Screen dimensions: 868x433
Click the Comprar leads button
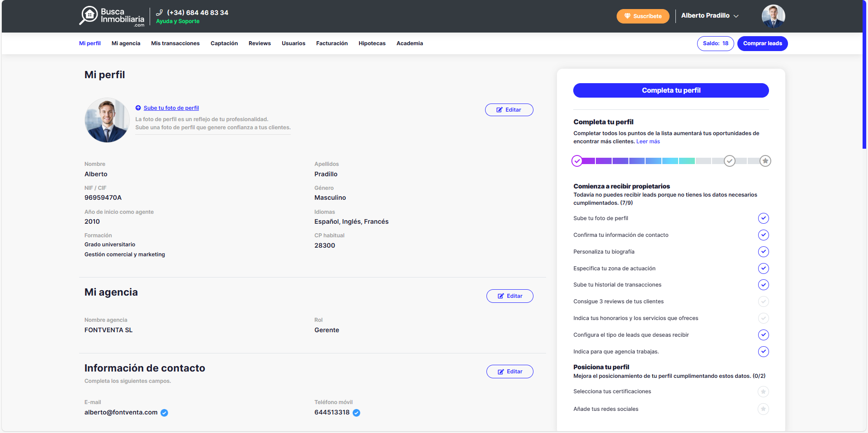point(762,43)
